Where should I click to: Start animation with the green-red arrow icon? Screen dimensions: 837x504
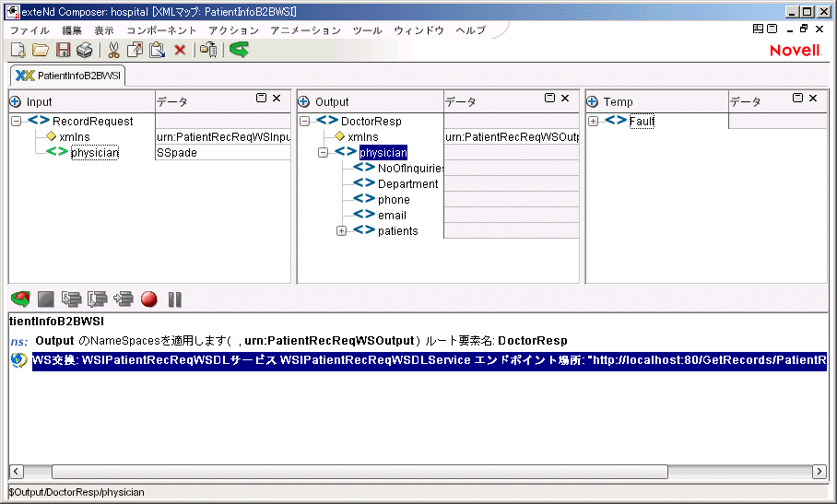[21, 299]
